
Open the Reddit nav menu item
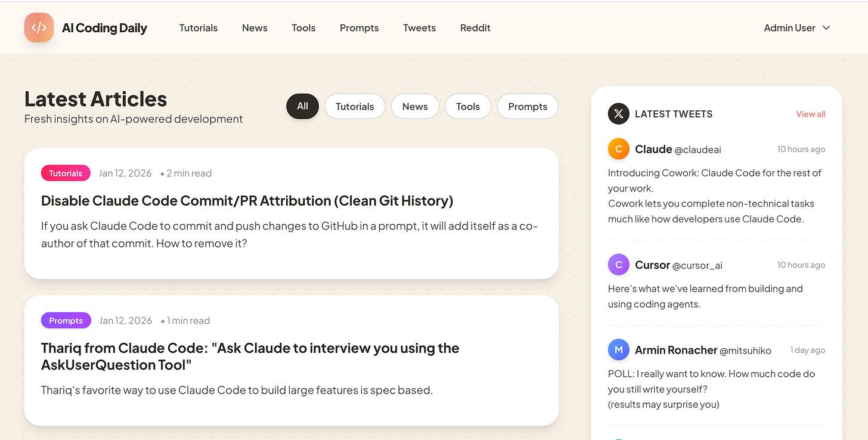point(475,28)
